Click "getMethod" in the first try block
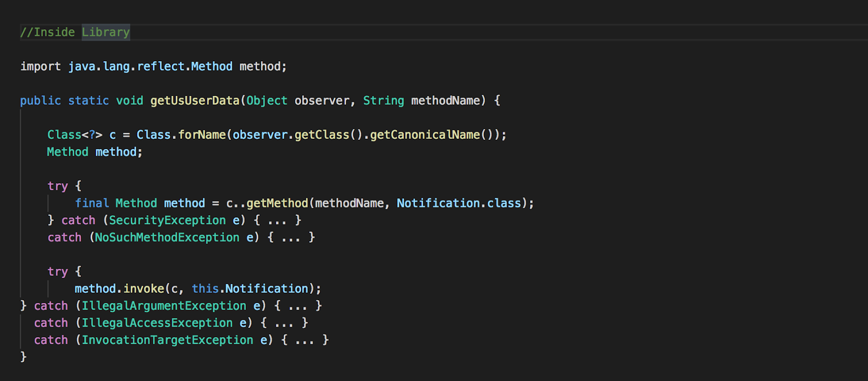 coord(277,203)
